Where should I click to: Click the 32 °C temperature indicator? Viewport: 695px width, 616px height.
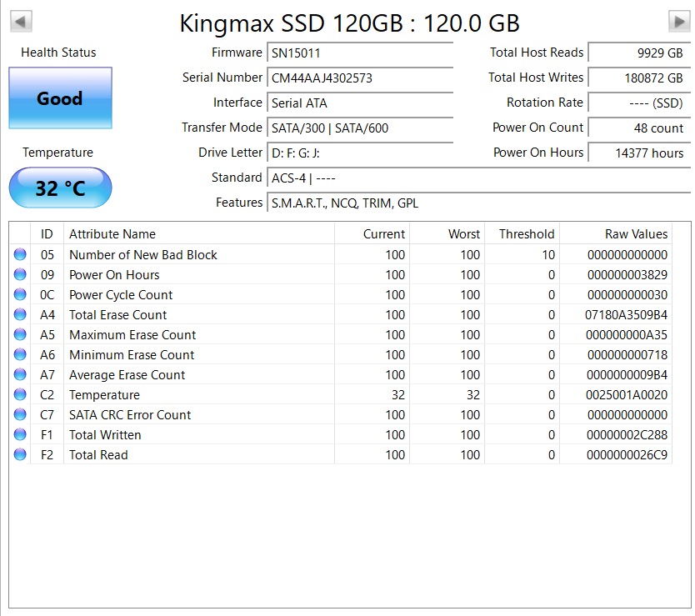point(60,188)
